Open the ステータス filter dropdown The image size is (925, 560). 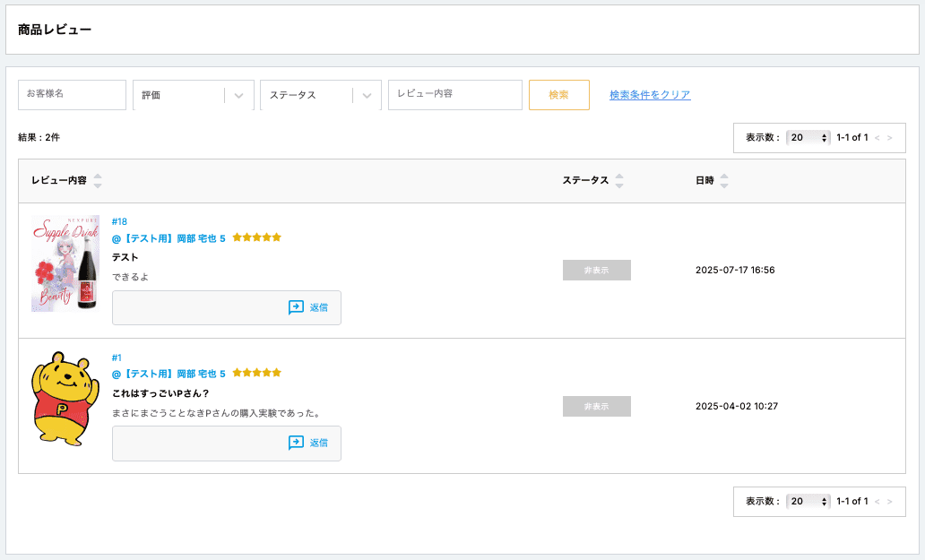(320, 95)
